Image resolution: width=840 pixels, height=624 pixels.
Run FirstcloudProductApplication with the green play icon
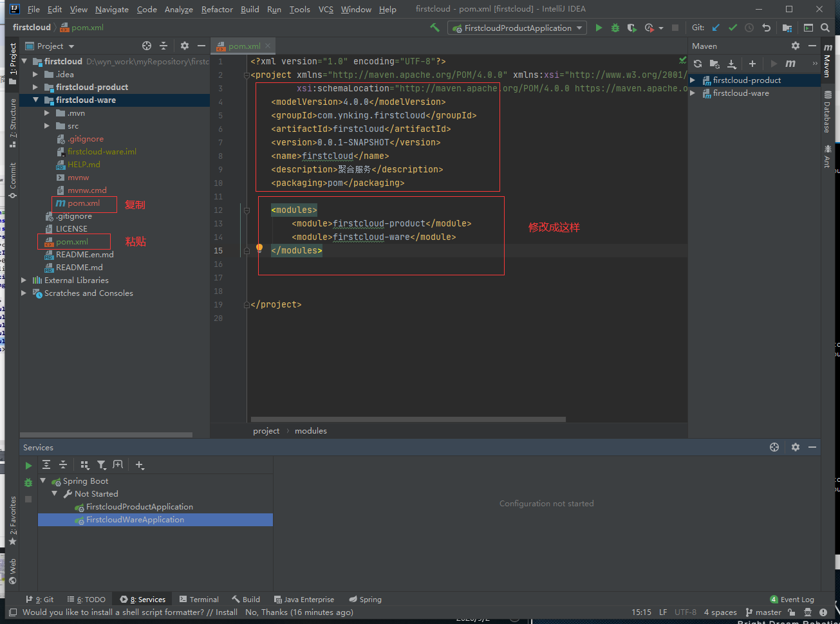pyautogui.click(x=599, y=28)
